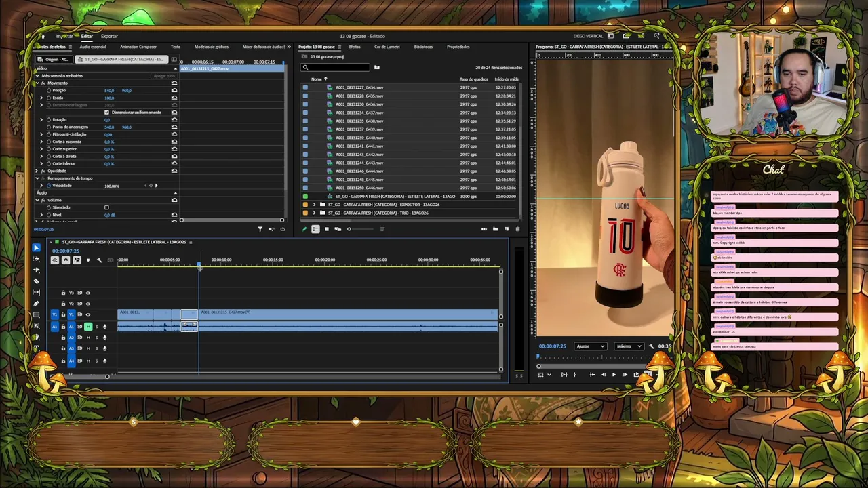Open the Máxima playback resolution dropdown
Screen dimensions: 868x488
[x=629, y=346]
